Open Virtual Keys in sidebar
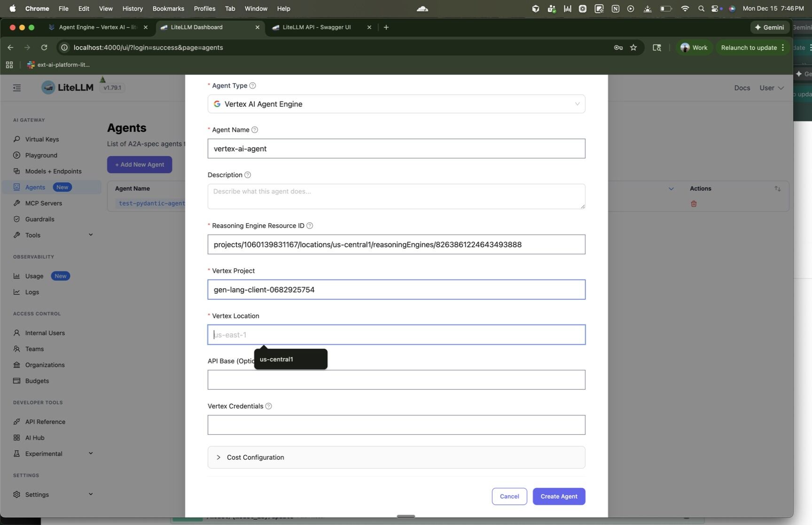812x525 pixels. tap(42, 139)
